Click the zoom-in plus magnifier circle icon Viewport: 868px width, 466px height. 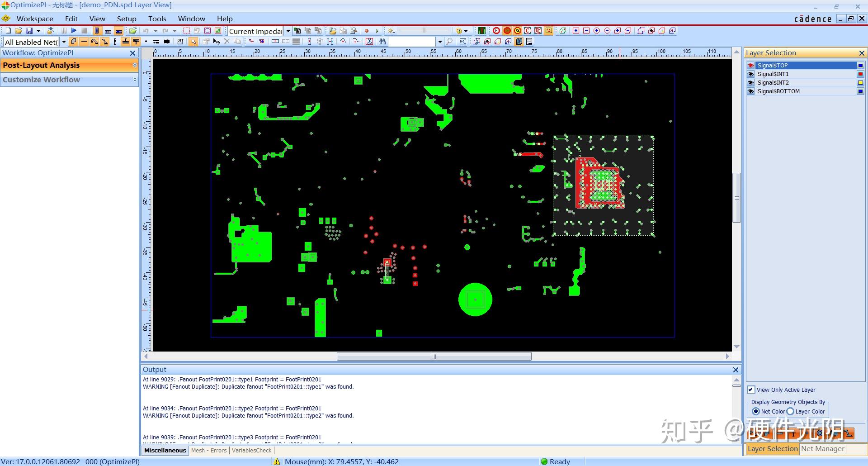[597, 31]
